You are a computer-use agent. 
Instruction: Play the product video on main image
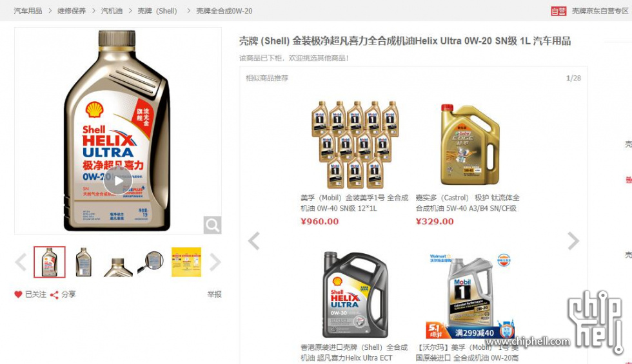click(117, 181)
